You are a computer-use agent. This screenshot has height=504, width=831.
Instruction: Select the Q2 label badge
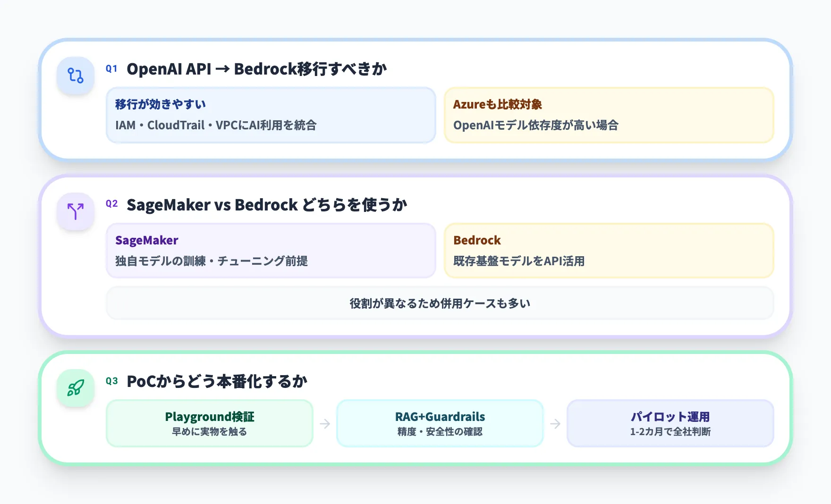[x=111, y=203]
